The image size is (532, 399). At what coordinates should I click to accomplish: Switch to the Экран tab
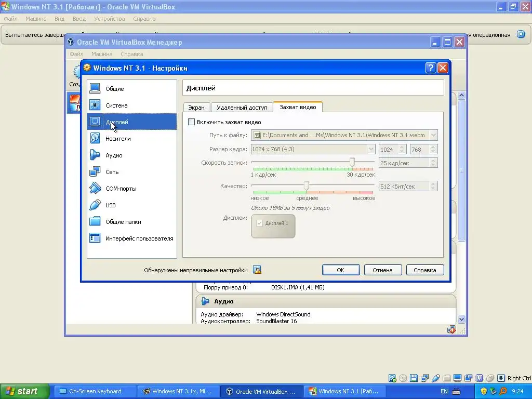pos(196,107)
